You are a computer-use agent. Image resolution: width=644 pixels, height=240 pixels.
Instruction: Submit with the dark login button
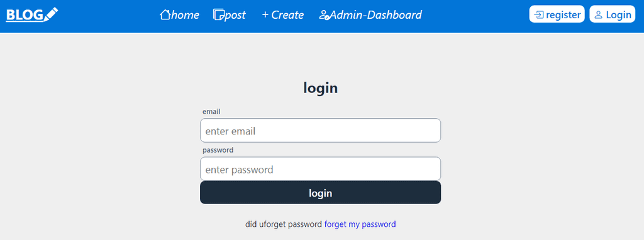(320, 192)
